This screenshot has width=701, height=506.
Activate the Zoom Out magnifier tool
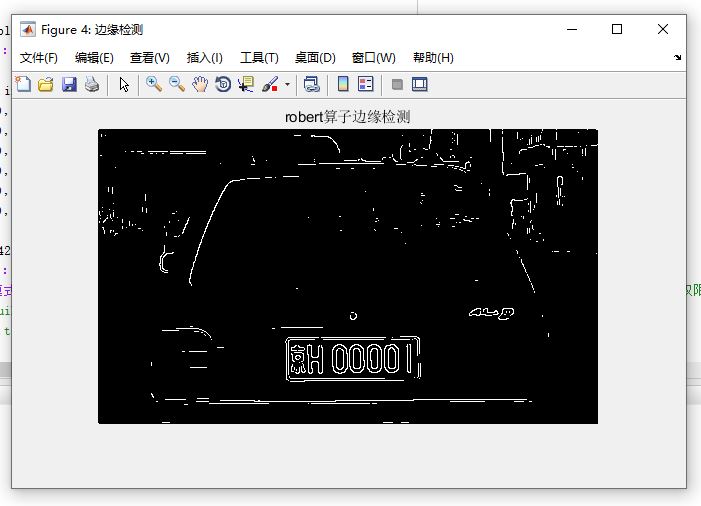[x=177, y=84]
